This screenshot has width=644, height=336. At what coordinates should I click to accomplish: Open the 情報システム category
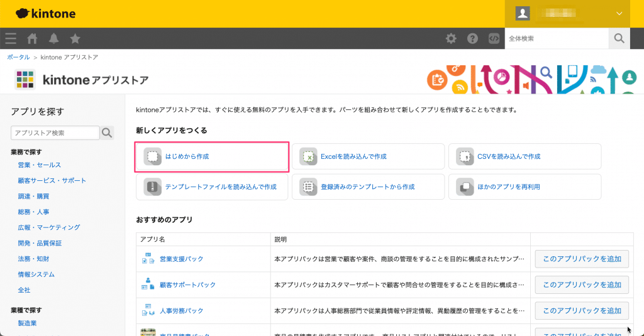coord(36,274)
